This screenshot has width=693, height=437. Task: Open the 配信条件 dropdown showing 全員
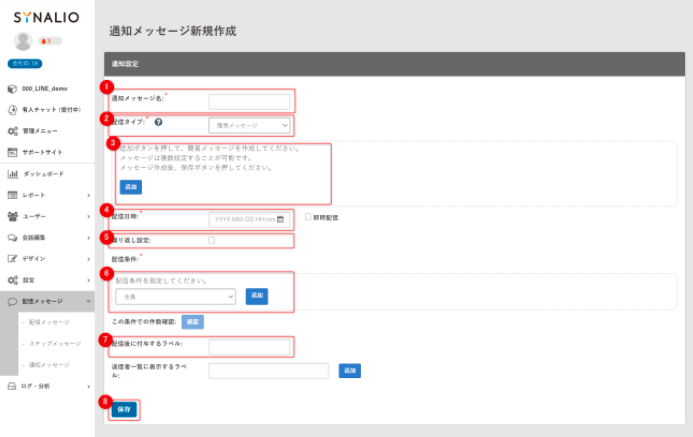tap(176, 296)
